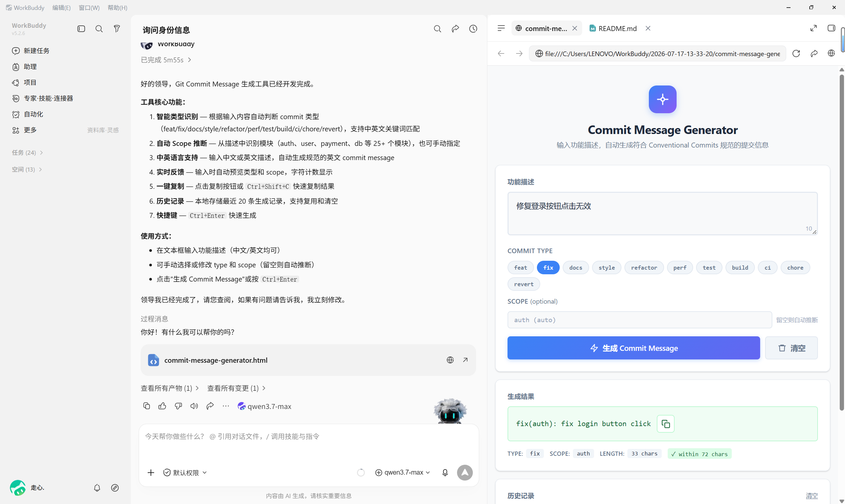Copy the assistant reply
Image resolution: width=845 pixels, height=504 pixels.
[x=146, y=406]
